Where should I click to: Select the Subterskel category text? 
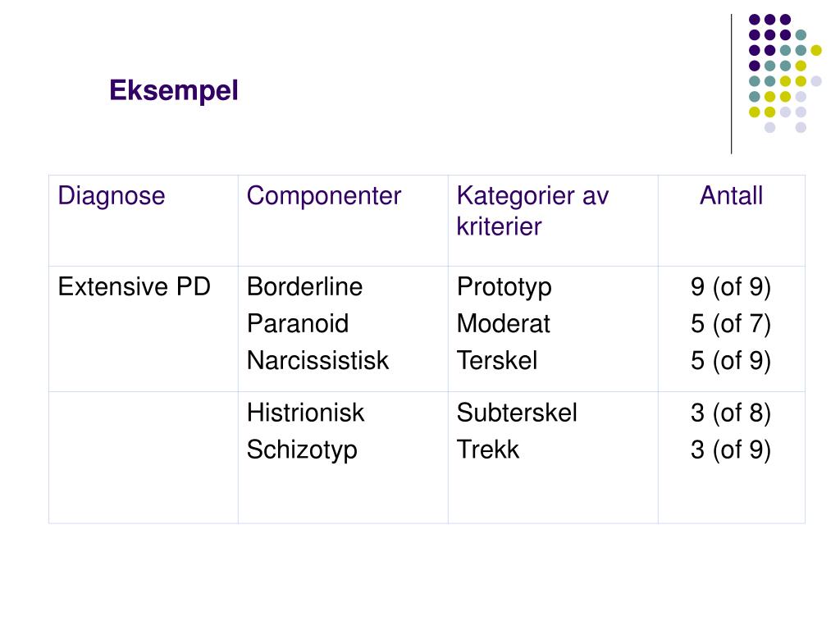coord(517,413)
